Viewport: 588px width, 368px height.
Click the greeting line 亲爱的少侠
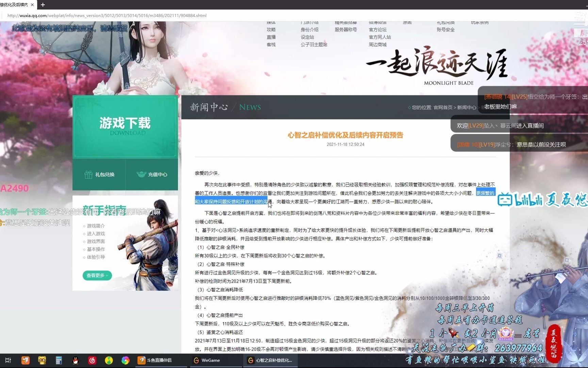pos(208,173)
